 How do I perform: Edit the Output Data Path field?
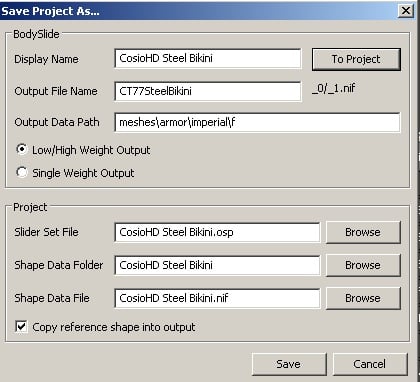[x=257, y=122]
